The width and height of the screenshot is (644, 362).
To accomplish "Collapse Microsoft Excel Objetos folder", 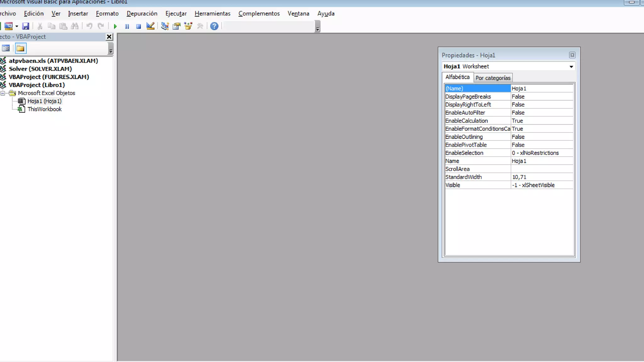I will [x=3, y=93].
